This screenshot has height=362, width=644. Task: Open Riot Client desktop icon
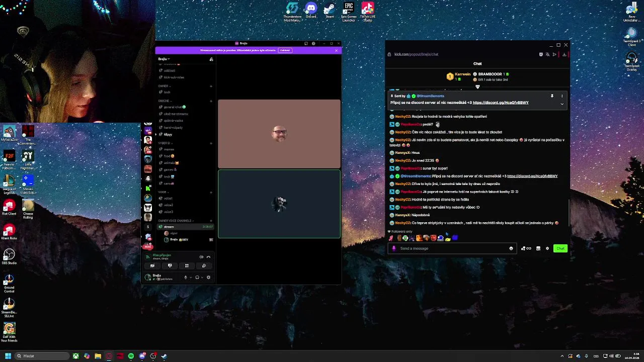pos(9,208)
